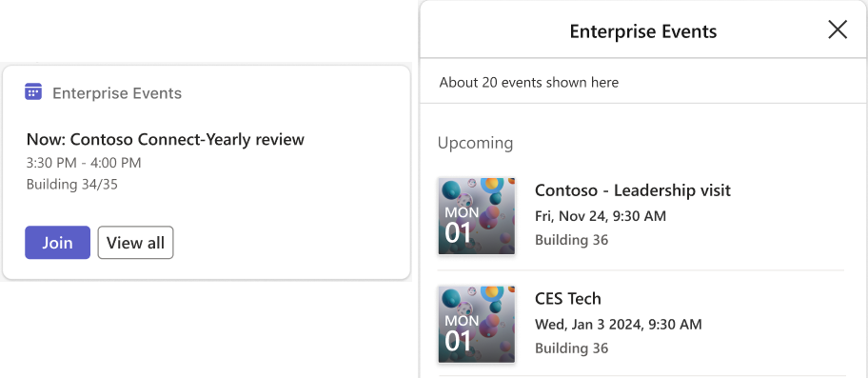
Task: Click the About 20 events shown here text
Action: point(529,83)
